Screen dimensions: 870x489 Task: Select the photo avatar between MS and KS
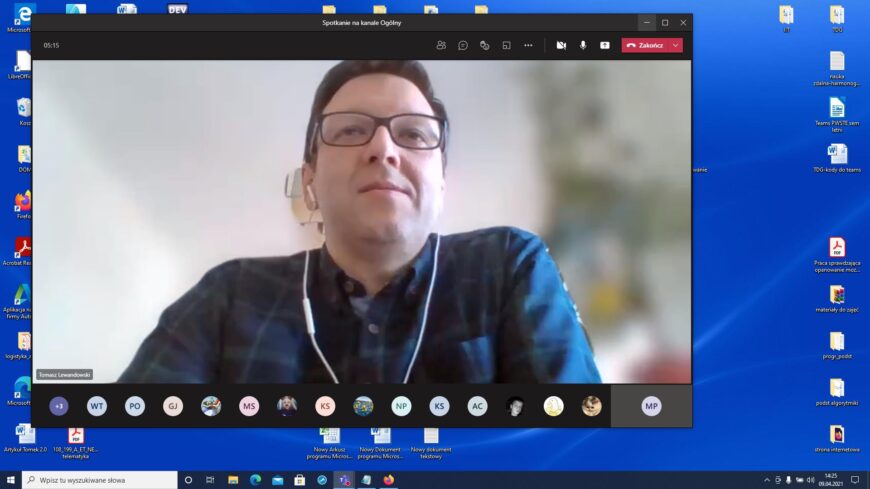coord(287,406)
